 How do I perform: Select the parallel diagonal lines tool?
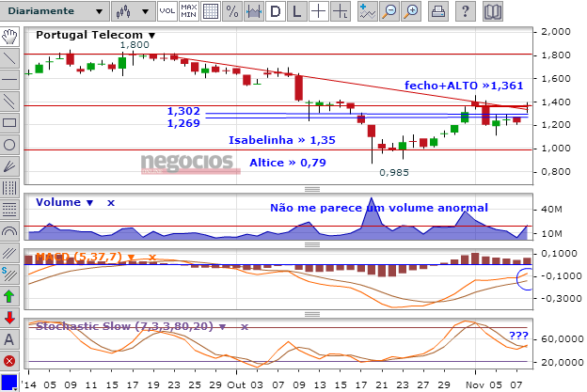[9, 102]
